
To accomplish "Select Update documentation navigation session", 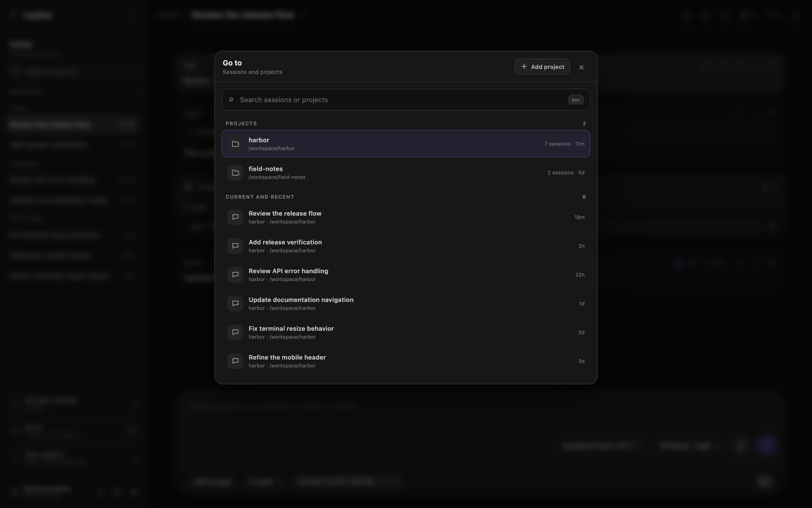I will coord(406,304).
